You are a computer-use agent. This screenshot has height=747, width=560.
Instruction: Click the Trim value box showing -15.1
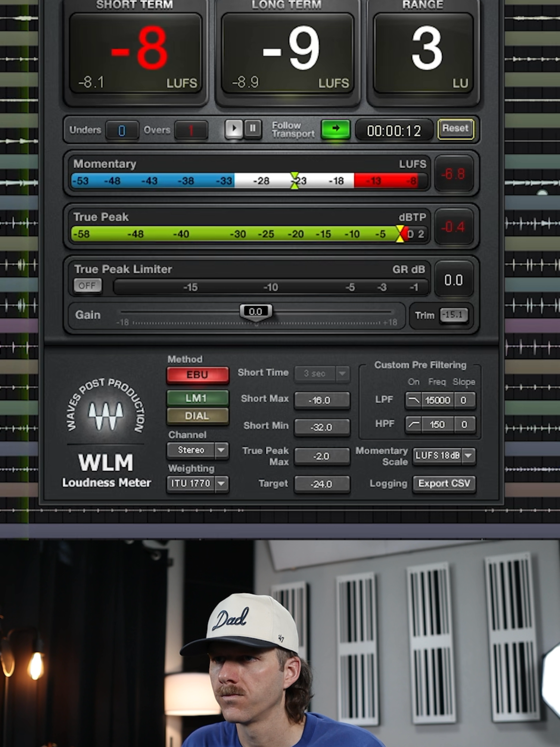pos(454,315)
